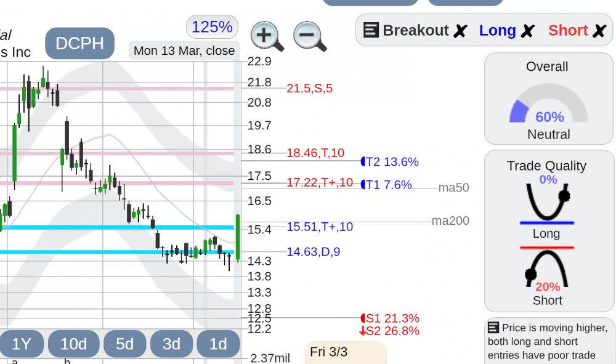Click the Short trade quality curve
This screenshot has height=364, width=616.
pyautogui.click(x=547, y=267)
